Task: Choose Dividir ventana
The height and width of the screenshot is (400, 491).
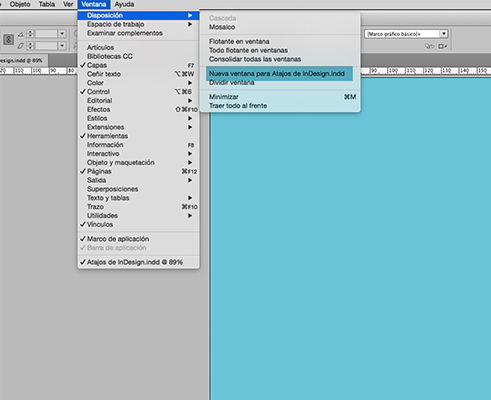Action: coord(280,83)
